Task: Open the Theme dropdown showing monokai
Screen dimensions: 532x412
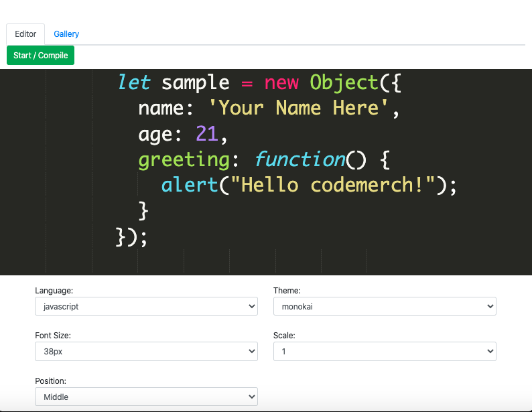Action: pos(385,306)
